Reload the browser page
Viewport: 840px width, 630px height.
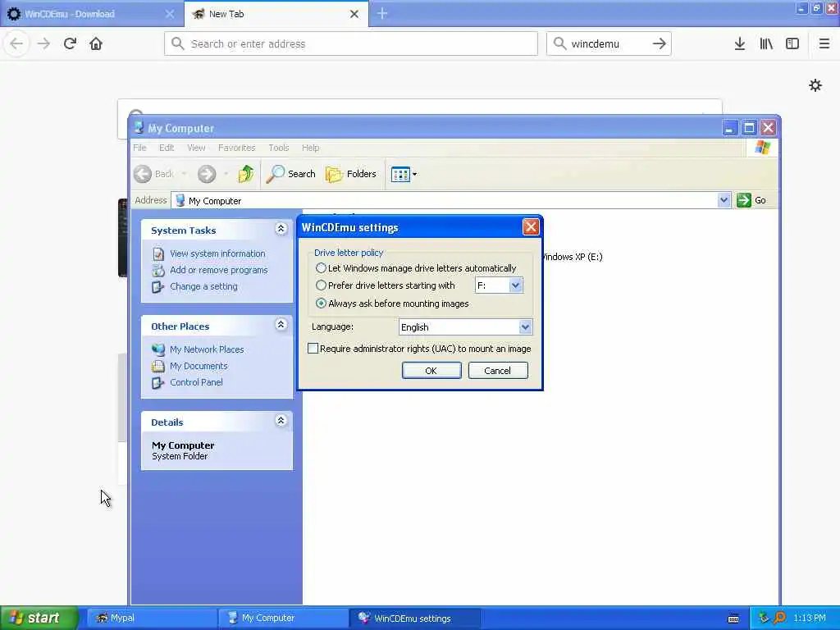(71, 43)
